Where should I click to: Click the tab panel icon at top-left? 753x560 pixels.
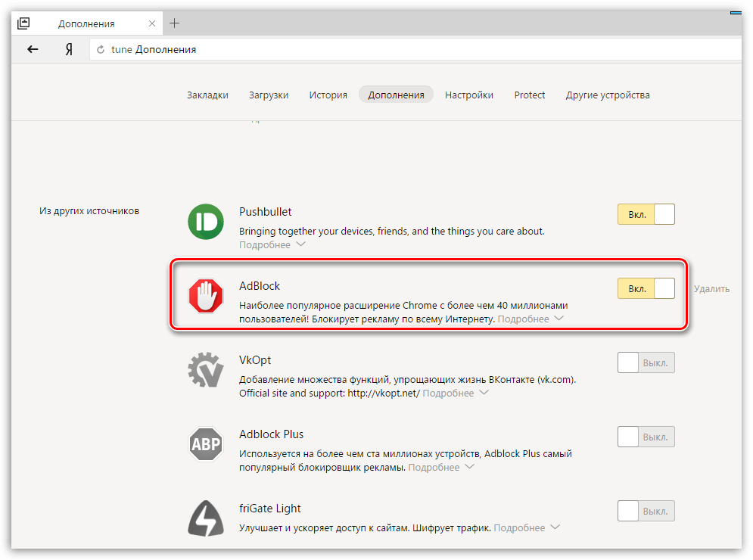23,23
